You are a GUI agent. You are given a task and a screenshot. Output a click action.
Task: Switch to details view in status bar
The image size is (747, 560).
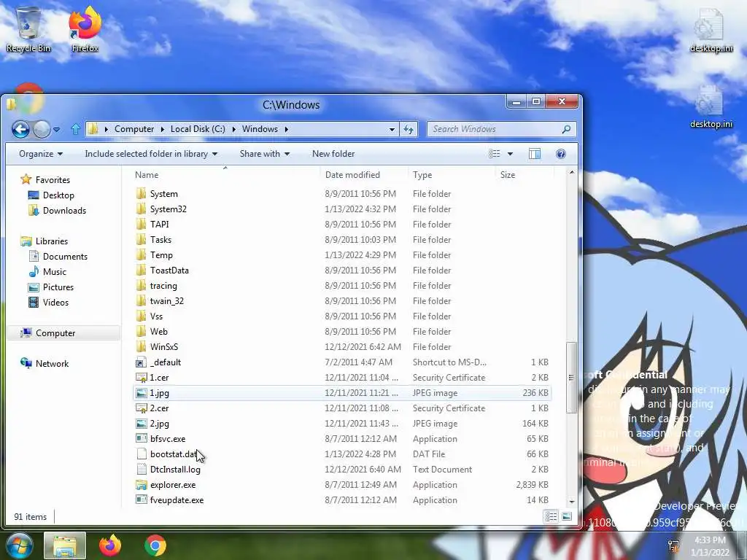[551, 517]
